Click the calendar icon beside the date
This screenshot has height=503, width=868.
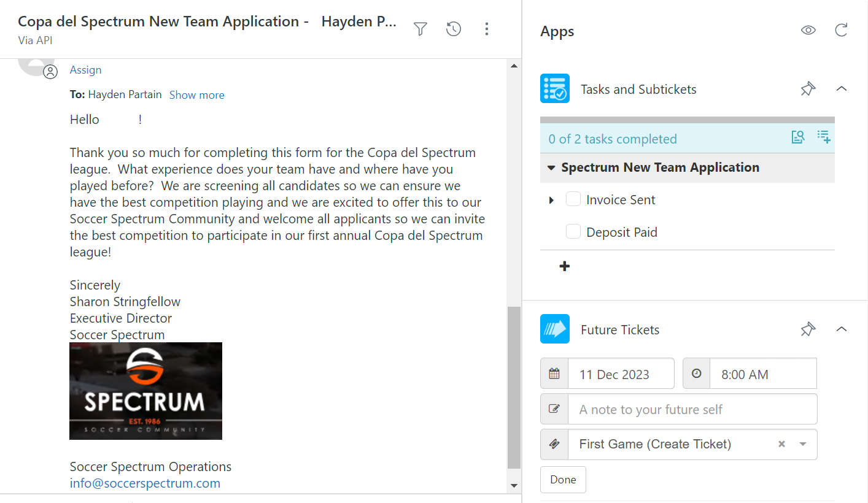point(554,374)
